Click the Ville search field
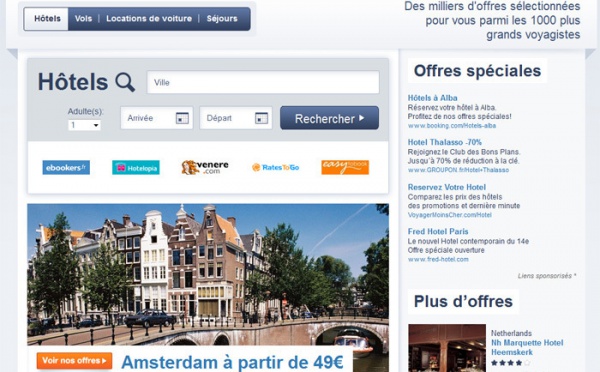 coord(263,82)
